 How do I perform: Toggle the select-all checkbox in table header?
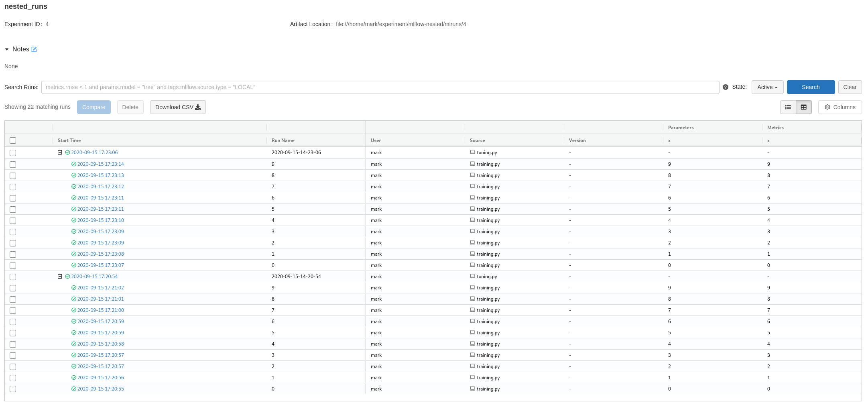click(12, 140)
